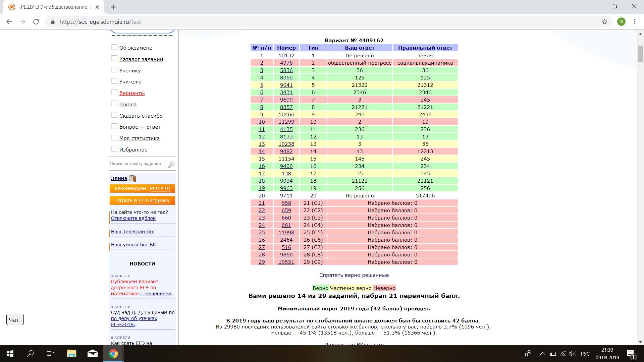Open Наш умный бот ВК link
The height and width of the screenshot is (362, 644).
133,245
